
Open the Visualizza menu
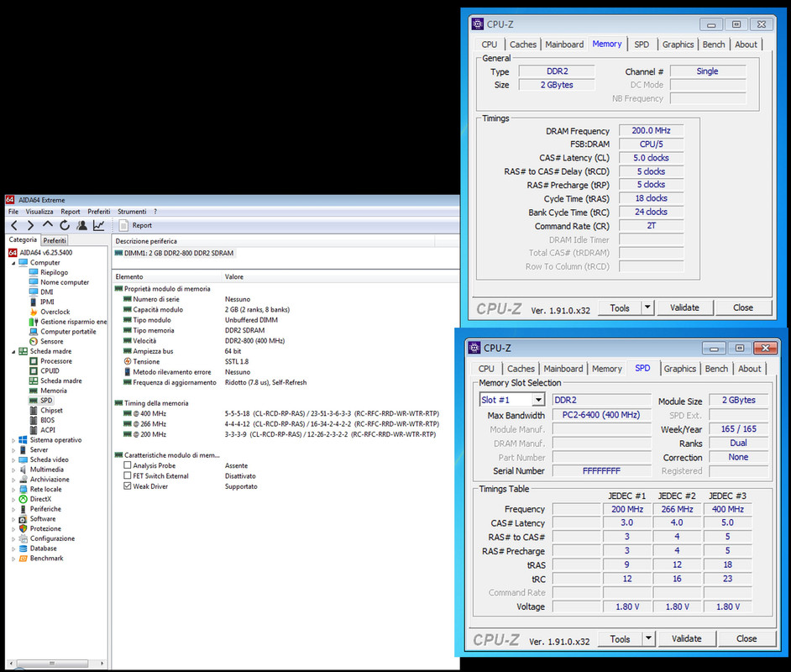point(39,212)
